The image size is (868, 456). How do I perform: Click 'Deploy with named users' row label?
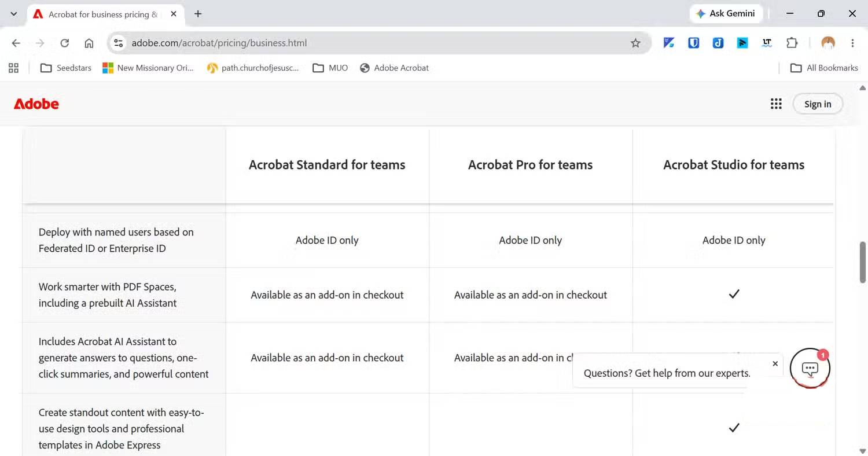pos(116,240)
